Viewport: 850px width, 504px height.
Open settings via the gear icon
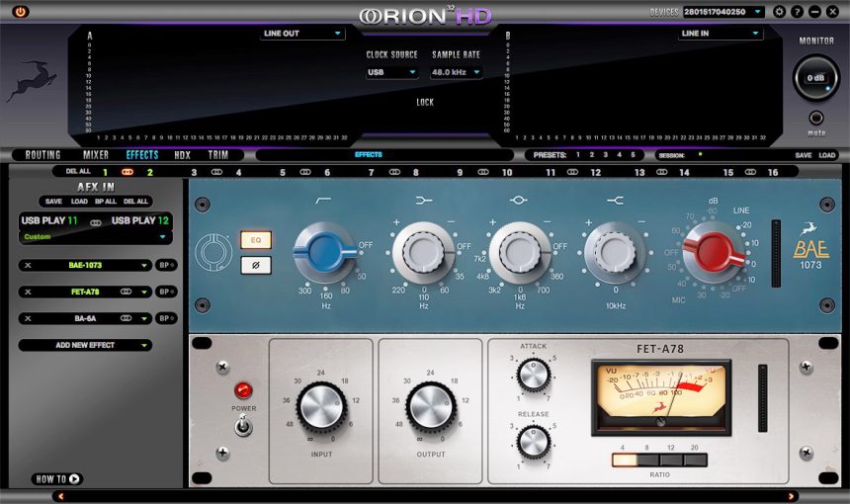point(780,12)
